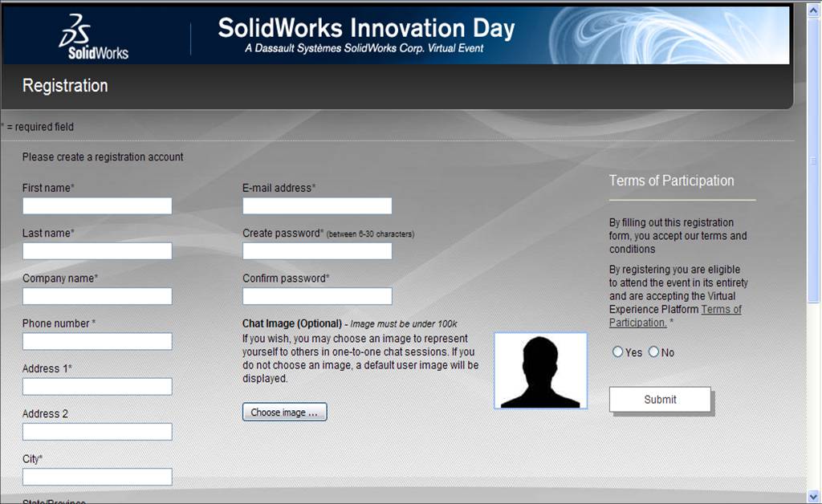Click the scrollbar up arrow
822x504 pixels.
pyautogui.click(x=814, y=10)
